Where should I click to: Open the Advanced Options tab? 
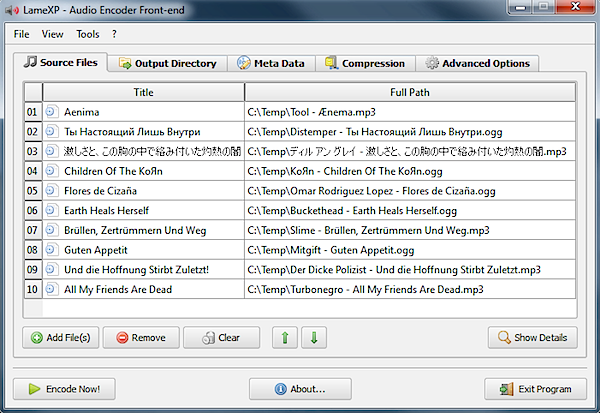pos(477,63)
